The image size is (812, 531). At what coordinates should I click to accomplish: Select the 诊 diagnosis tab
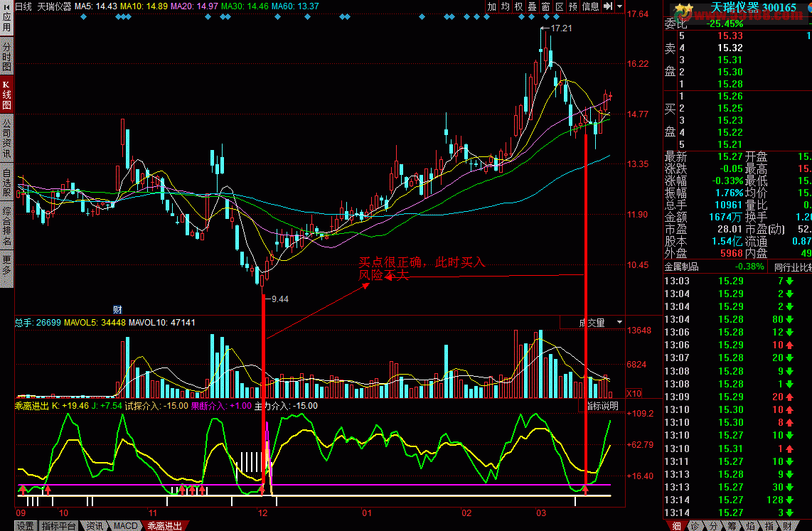coord(695,526)
